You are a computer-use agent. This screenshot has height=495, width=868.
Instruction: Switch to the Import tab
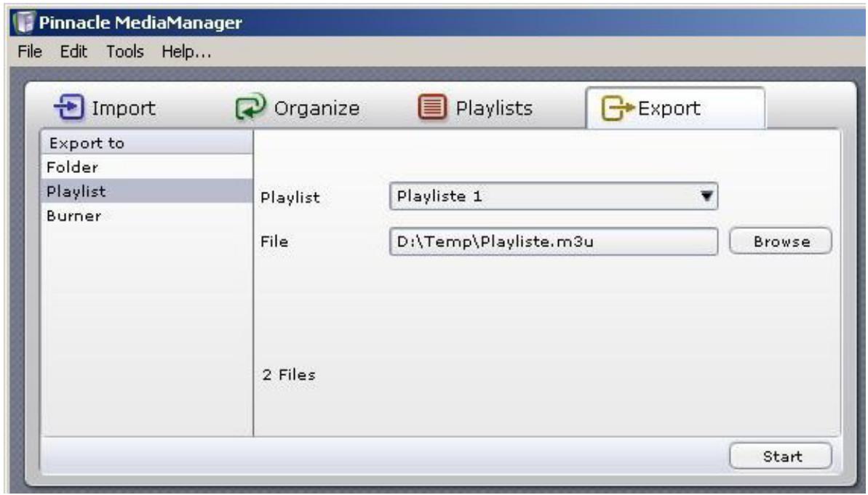105,108
